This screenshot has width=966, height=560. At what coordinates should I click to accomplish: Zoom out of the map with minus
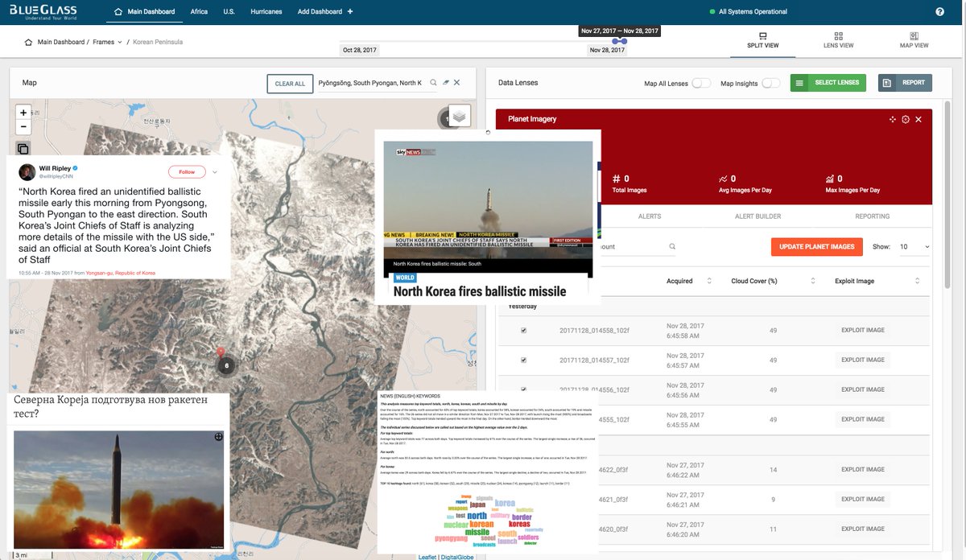(x=23, y=126)
